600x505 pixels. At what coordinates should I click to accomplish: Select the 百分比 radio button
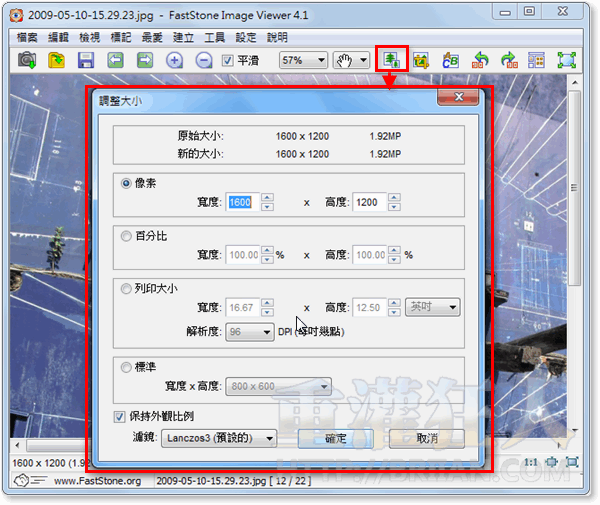click(126, 236)
